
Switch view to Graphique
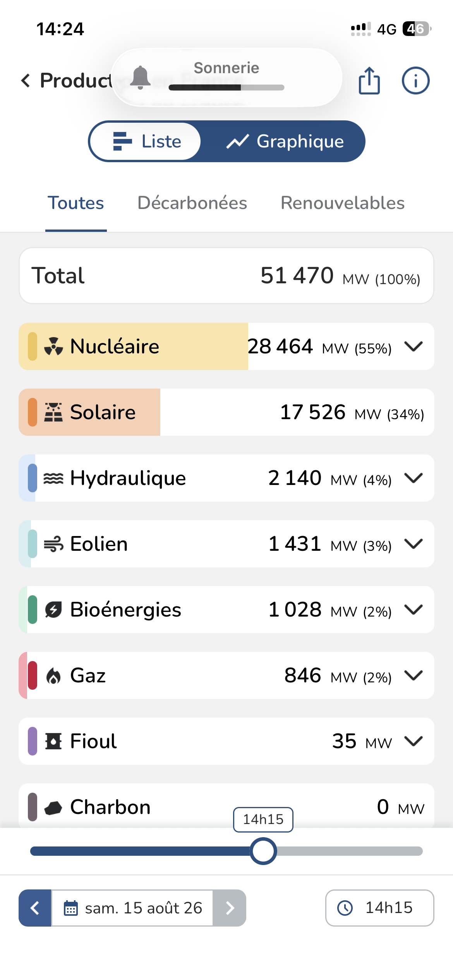pyautogui.click(x=285, y=141)
